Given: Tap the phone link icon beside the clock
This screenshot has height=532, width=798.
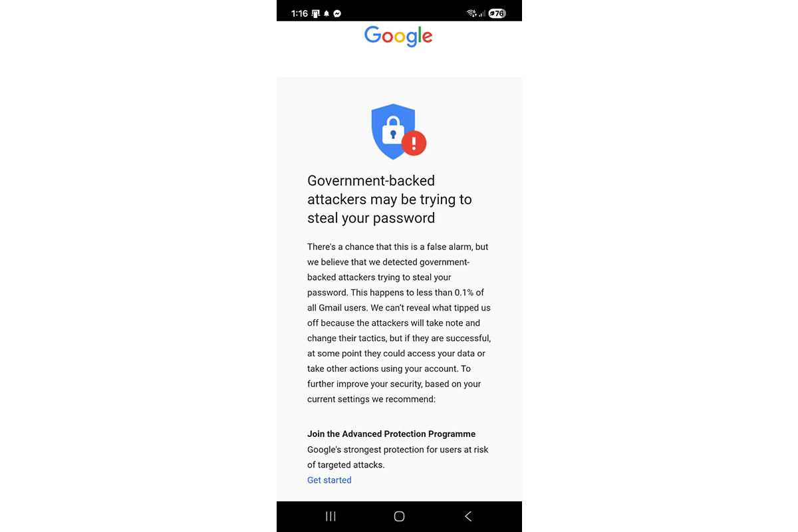Looking at the screenshot, I should pos(316,13).
